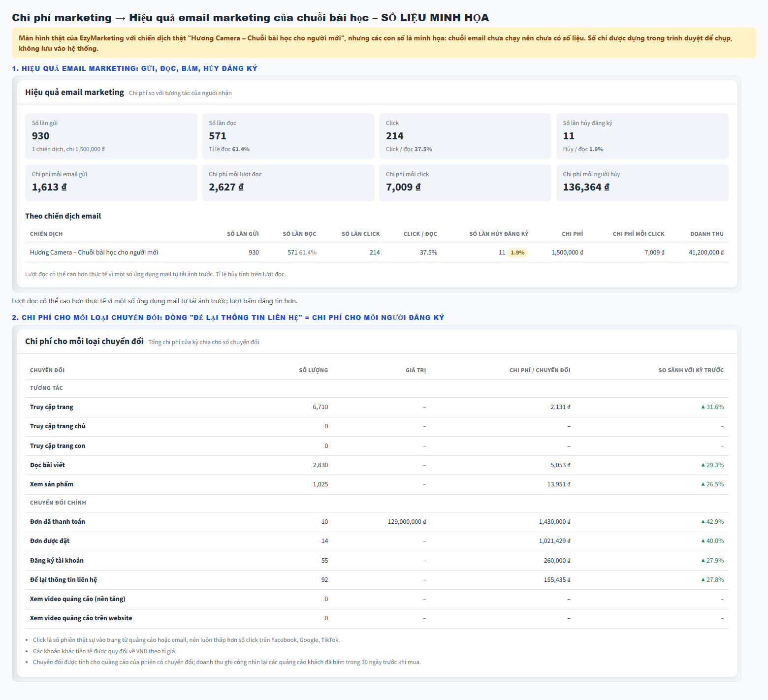Click the "Theo chiến dịch email" heading
This screenshot has width=768, height=700.
[x=63, y=216]
